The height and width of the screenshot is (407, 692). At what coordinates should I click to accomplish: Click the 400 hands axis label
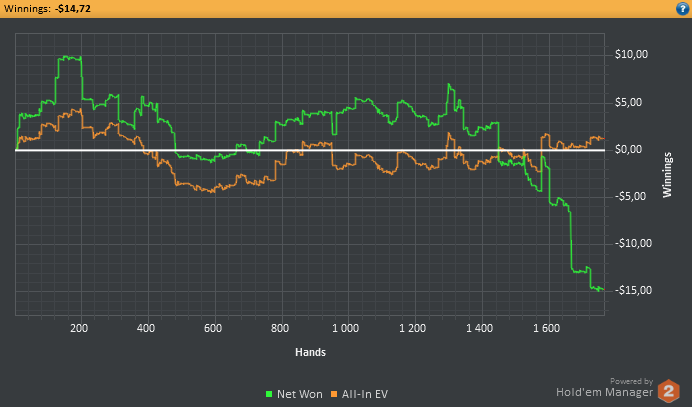pyautogui.click(x=146, y=328)
